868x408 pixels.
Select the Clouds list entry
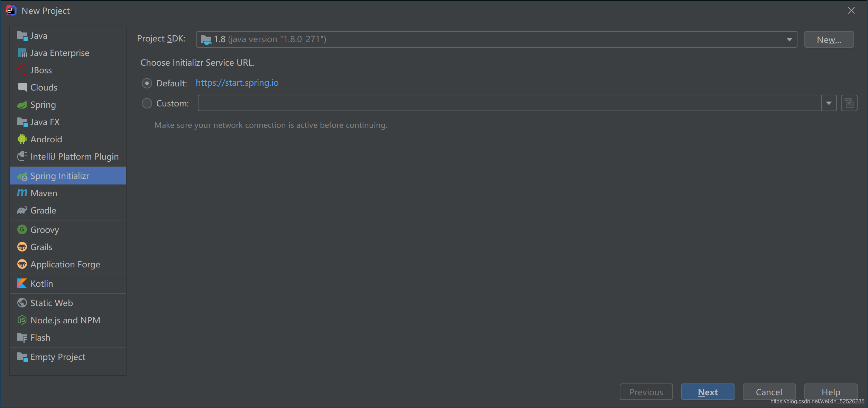(x=68, y=87)
